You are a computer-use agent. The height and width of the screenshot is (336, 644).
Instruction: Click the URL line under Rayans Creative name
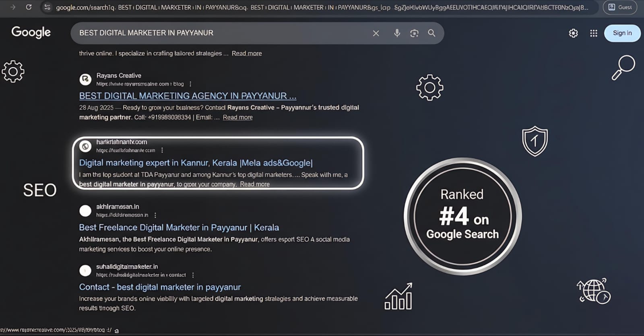click(x=140, y=84)
